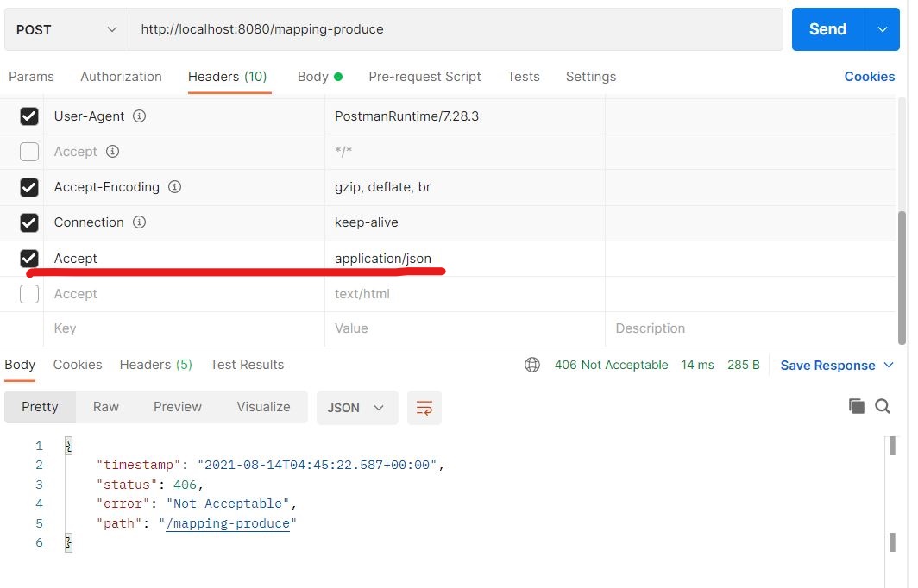Select the Pretty view
918x588 pixels.
coord(40,407)
